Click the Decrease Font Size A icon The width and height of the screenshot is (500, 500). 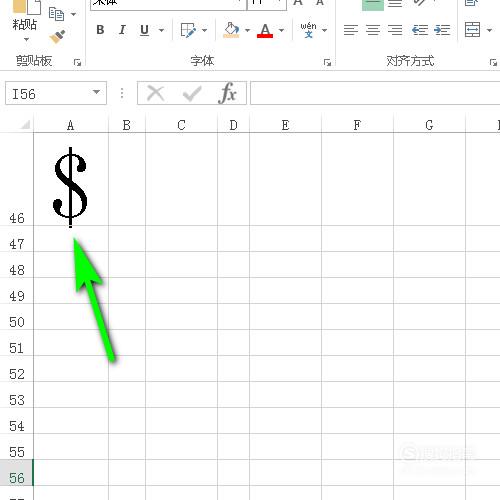320,3
